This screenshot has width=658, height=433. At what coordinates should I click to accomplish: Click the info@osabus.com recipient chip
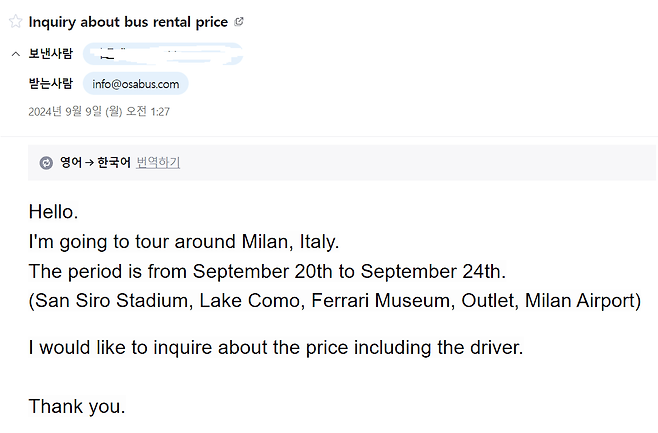[136, 84]
